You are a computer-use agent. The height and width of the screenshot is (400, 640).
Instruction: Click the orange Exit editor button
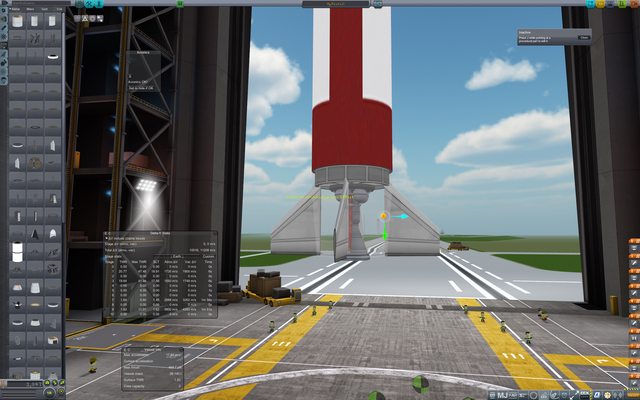tap(634, 4)
